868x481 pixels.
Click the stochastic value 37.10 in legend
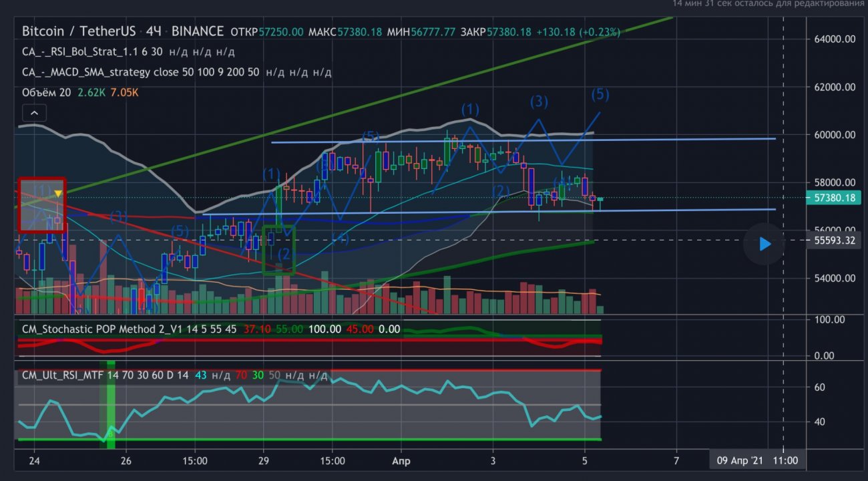pyautogui.click(x=258, y=329)
